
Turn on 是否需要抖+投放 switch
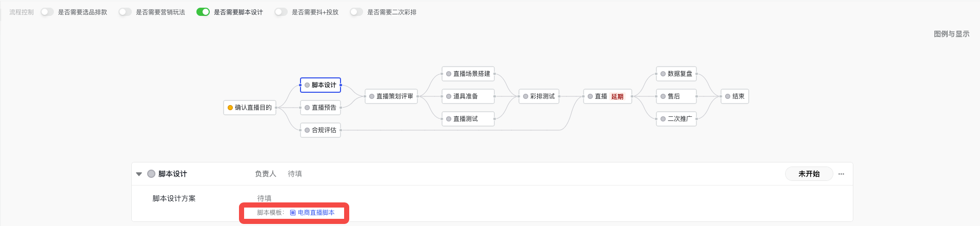281,12
